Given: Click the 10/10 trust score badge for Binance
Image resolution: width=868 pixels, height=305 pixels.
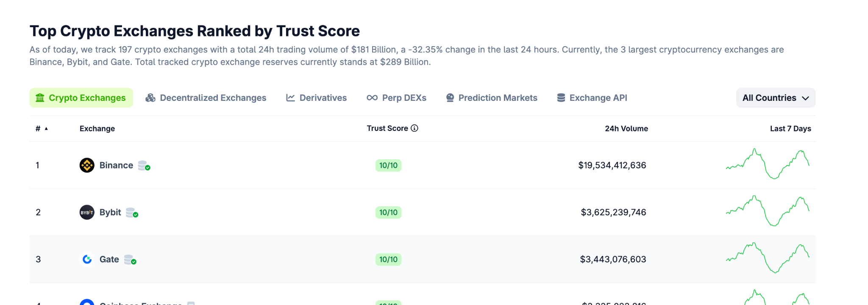Looking at the screenshot, I should [388, 165].
